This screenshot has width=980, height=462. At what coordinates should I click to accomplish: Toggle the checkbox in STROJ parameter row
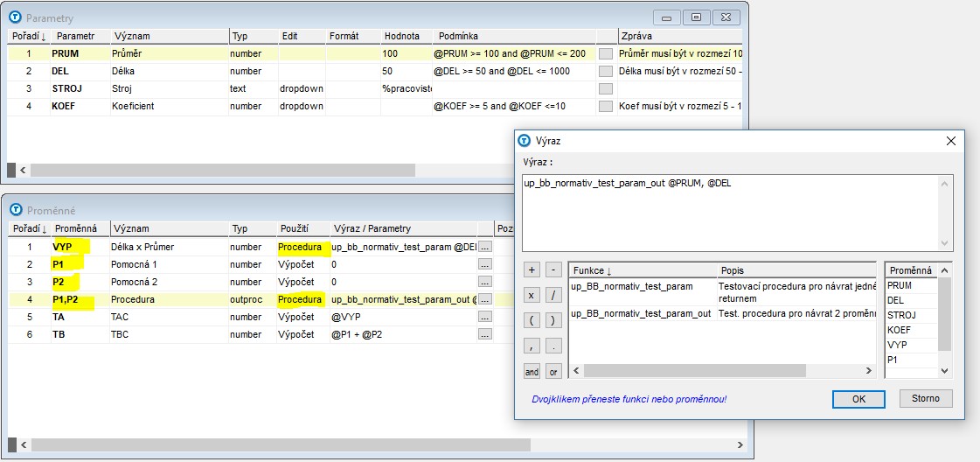tap(606, 88)
